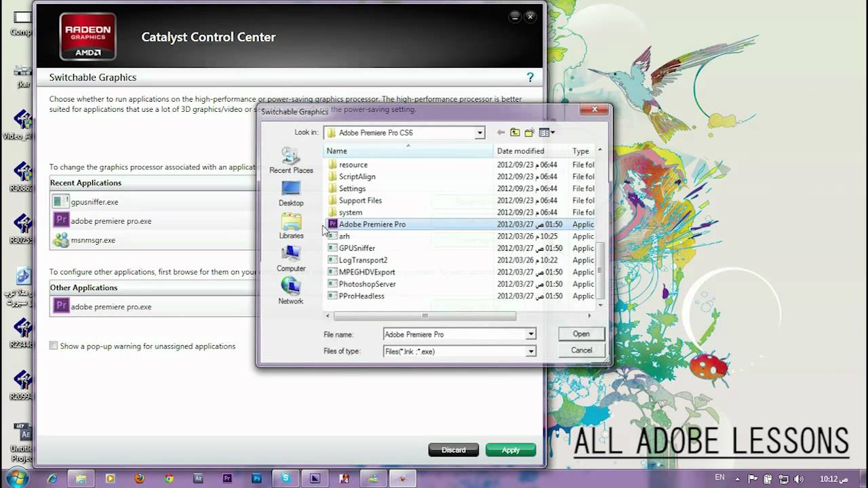Select the GPUSniffer application file
This screenshot has width=868, height=488.
coord(357,248)
